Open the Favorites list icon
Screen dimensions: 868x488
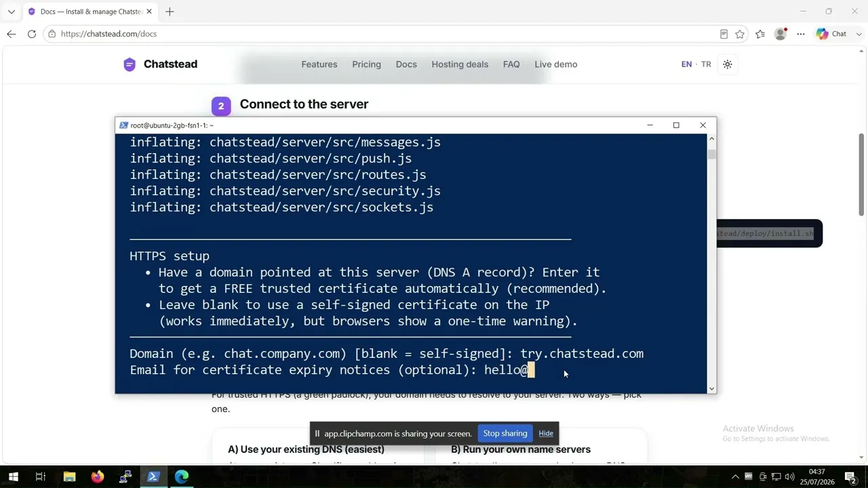[x=760, y=34]
